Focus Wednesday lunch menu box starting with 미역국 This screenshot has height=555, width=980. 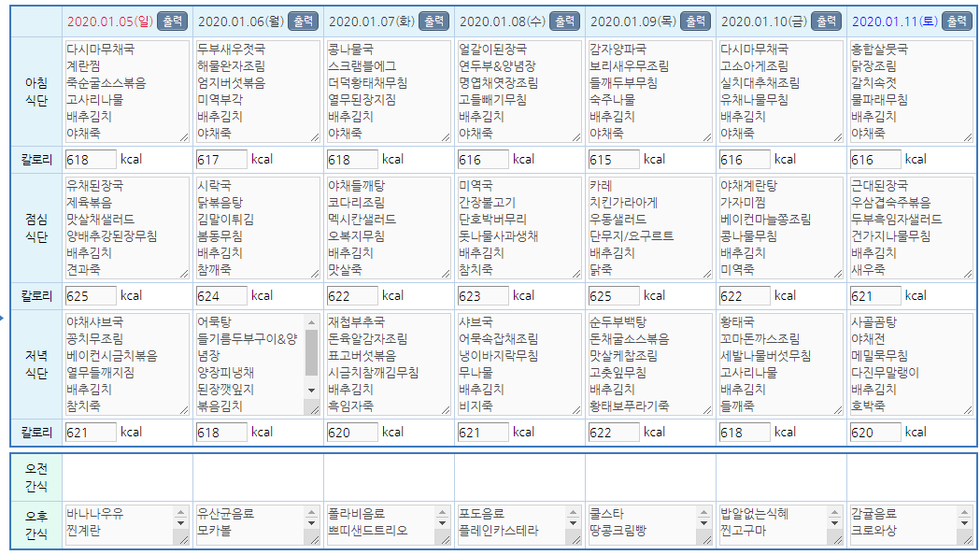(519, 228)
